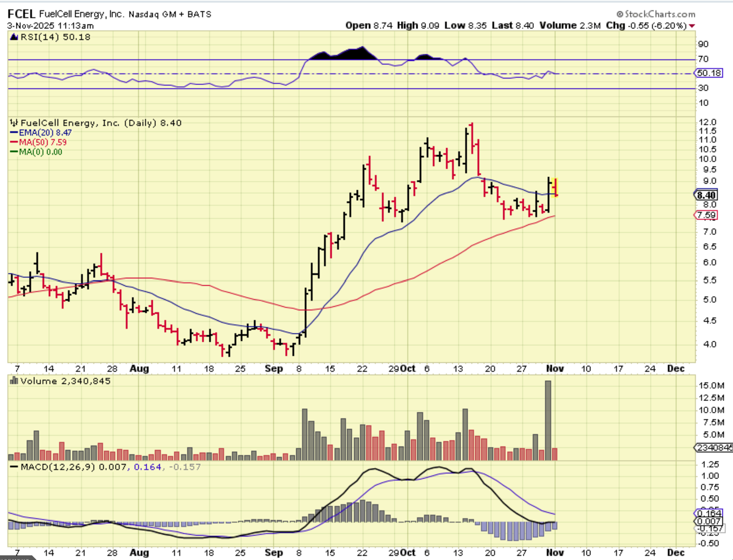The width and height of the screenshot is (733, 560).
Task: Click the Oct date label under the price panel
Action: (x=408, y=369)
